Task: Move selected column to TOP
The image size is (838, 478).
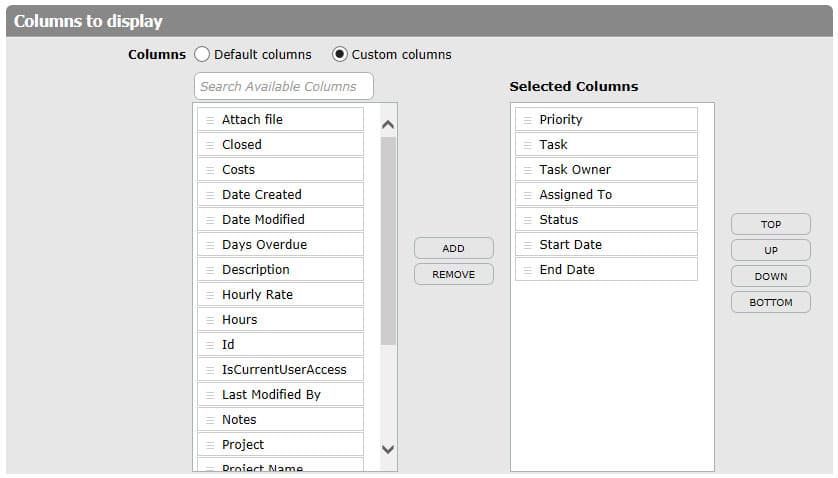Action: coord(771,225)
